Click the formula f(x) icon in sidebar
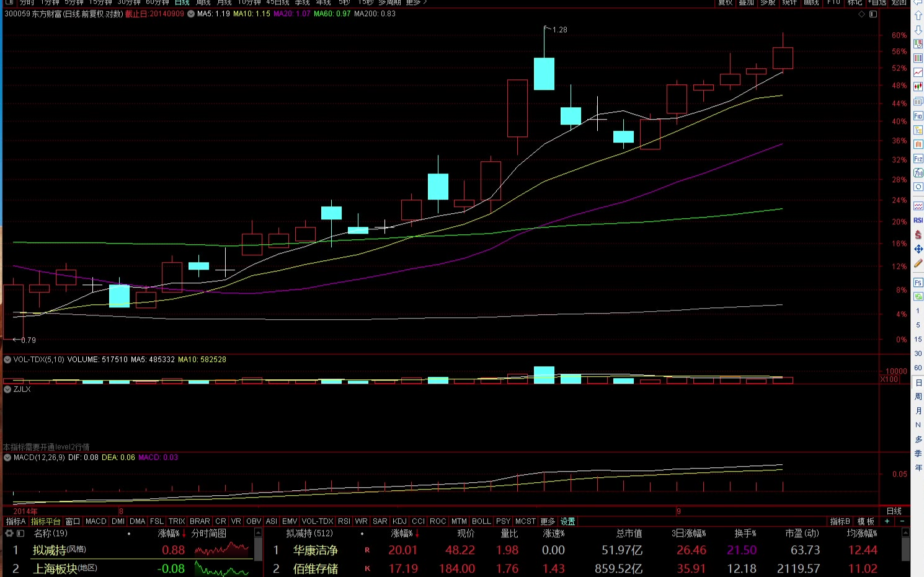The height and width of the screenshot is (577, 924). point(918,173)
